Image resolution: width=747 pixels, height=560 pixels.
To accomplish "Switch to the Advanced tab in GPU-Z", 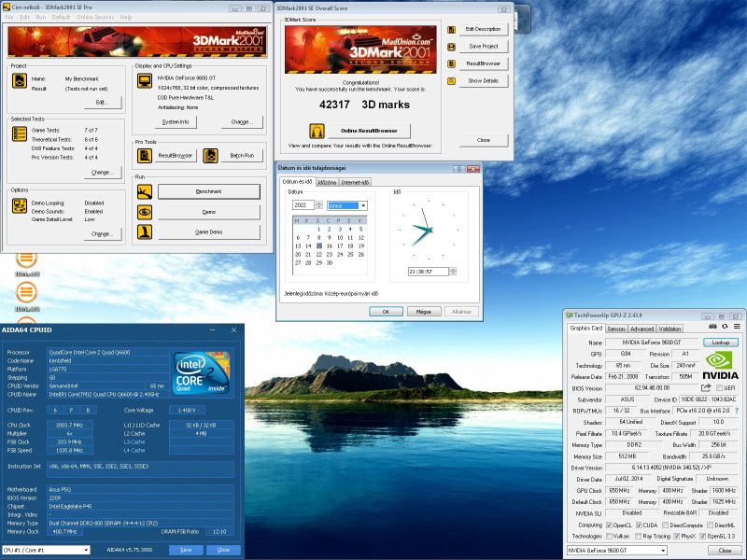I will coord(641,329).
